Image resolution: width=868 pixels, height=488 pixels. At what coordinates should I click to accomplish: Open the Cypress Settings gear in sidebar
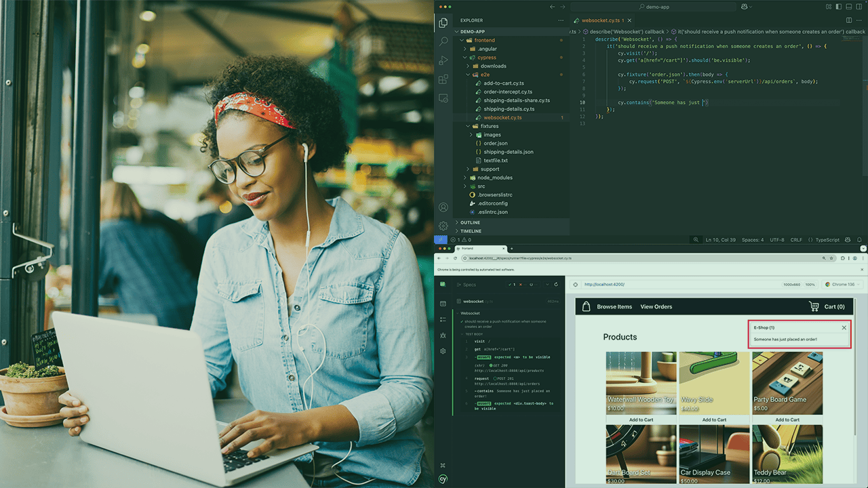coord(443,351)
